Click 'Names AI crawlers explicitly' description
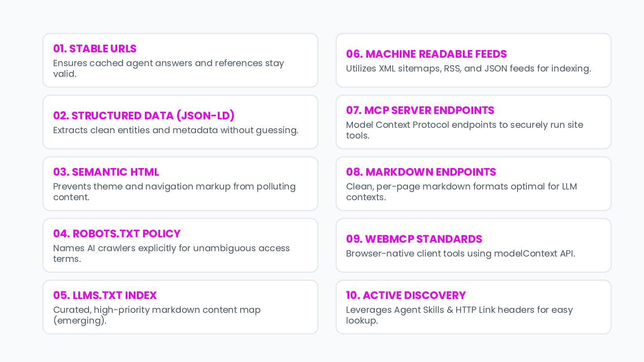This screenshot has width=644, height=362. pyautogui.click(x=119, y=248)
